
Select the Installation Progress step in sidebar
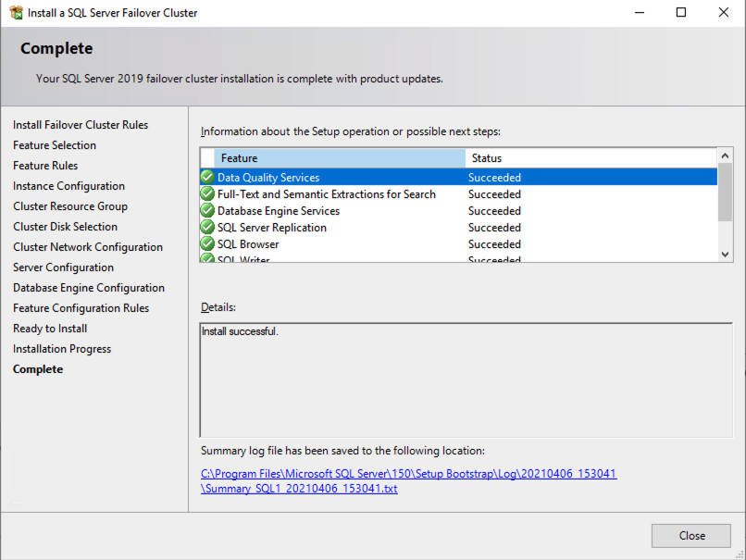[62, 349]
